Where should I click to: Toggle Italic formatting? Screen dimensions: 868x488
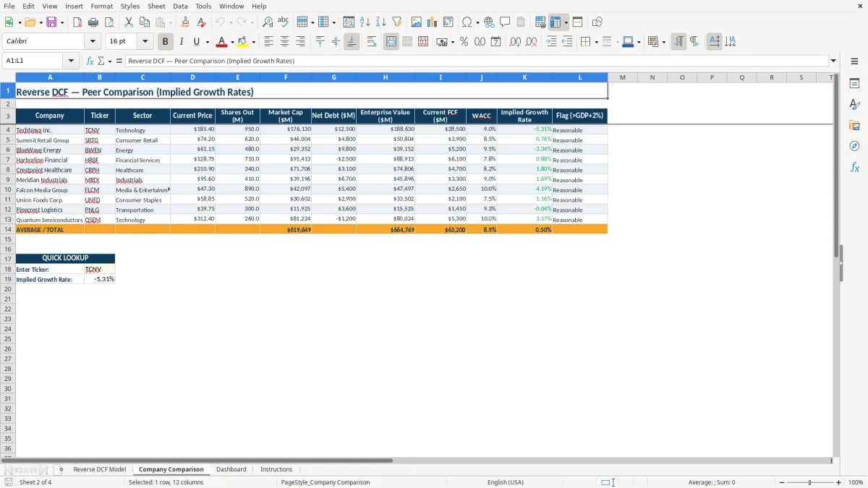coord(182,42)
